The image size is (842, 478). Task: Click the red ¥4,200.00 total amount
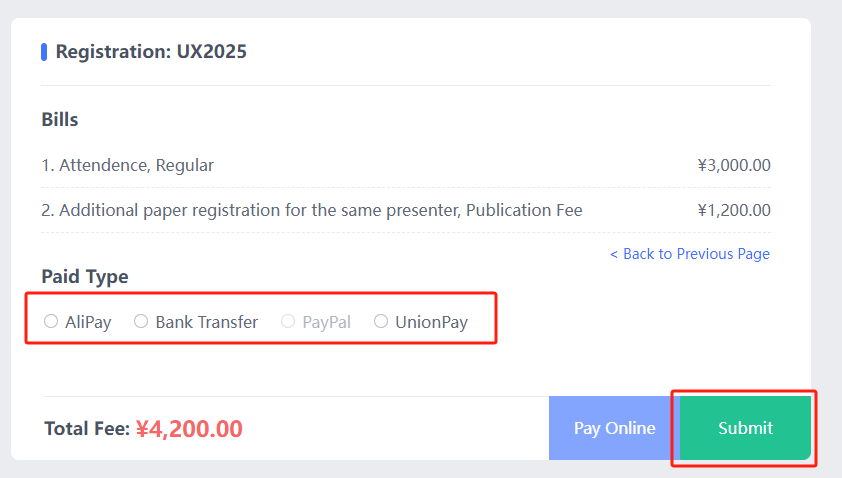click(x=189, y=429)
